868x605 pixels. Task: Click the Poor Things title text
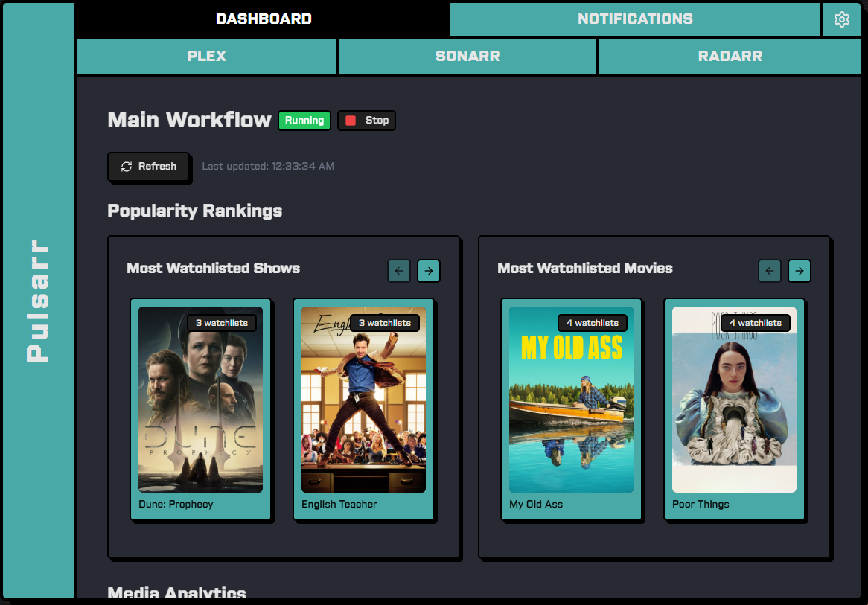coord(701,505)
